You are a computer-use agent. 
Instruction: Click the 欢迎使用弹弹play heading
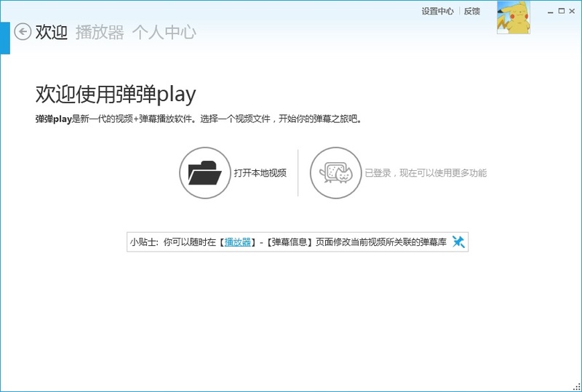(x=116, y=95)
